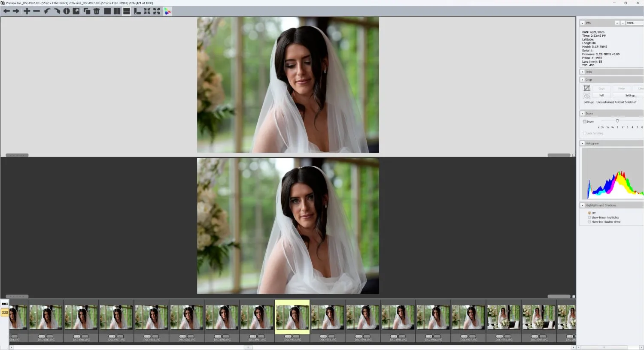
Task: Collapse the Histogram panel
Action: pyautogui.click(x=582, y=143)
